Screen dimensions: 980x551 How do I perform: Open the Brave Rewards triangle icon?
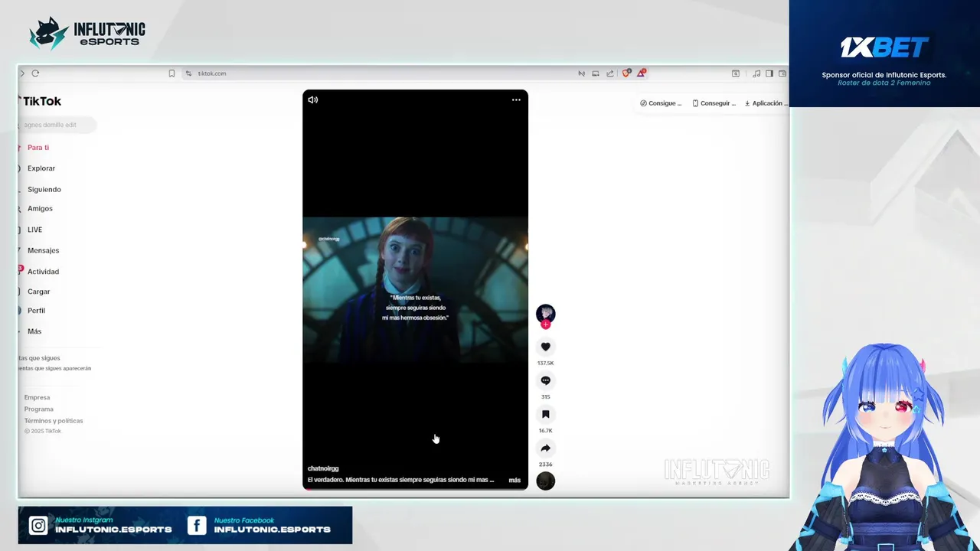point(641,73)
